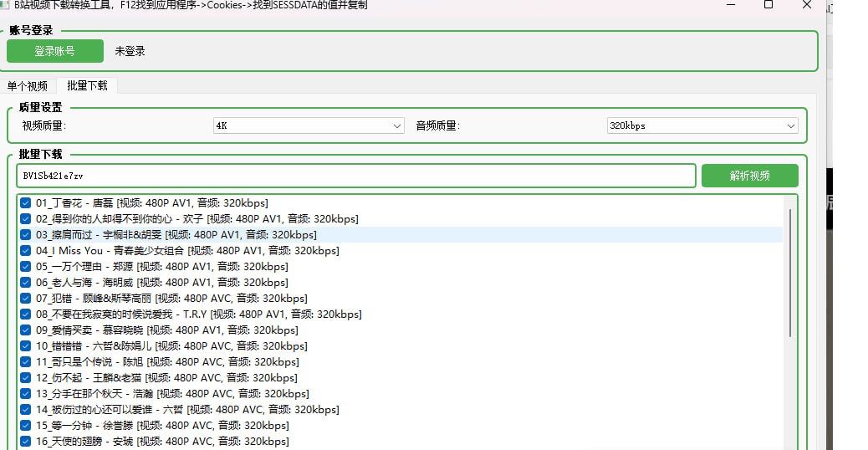Minimize the downloader window
The image size is (868, 450).
click(730, 5)
